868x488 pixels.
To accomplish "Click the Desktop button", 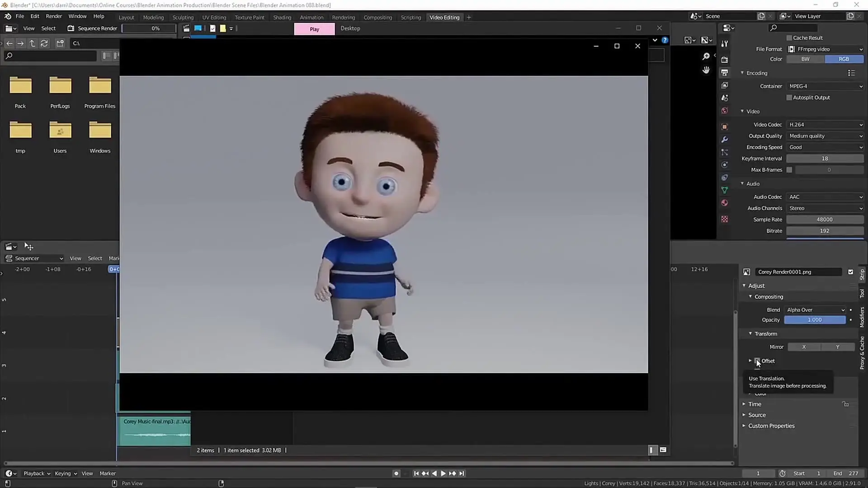I will pyautogui.click(x=350, y=28).
